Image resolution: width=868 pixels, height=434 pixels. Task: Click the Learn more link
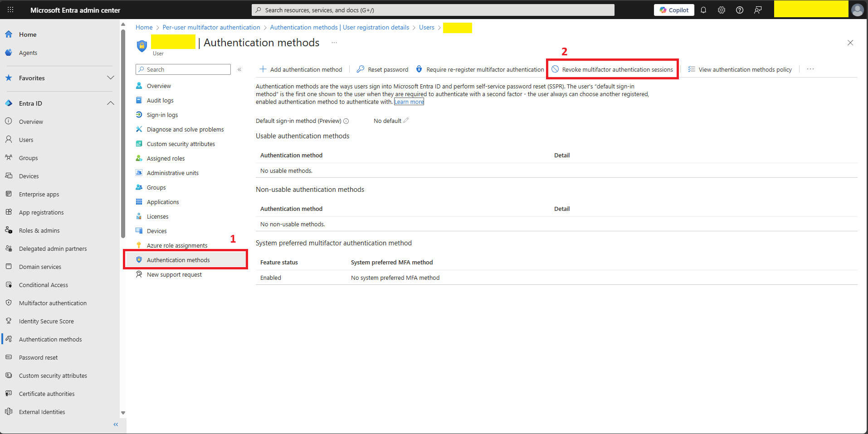[409, 102]
